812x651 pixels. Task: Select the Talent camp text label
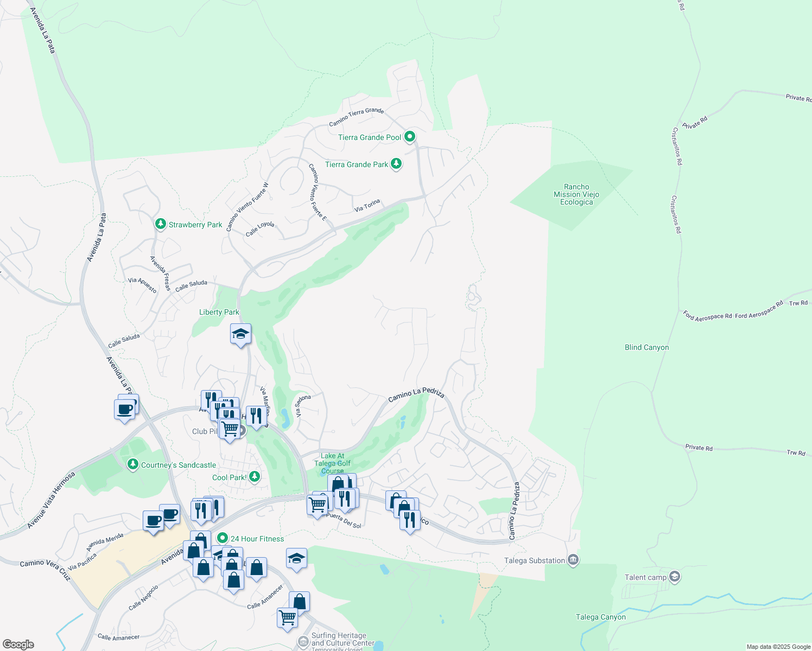click(645, 577)
